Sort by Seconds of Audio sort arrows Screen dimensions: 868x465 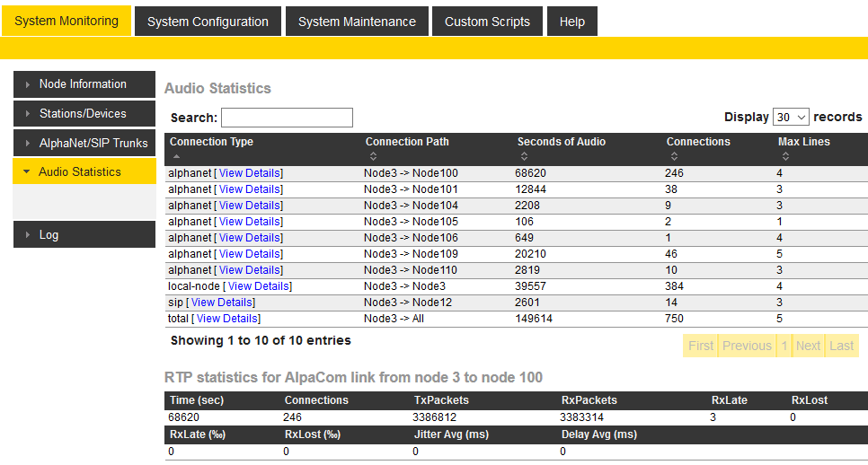tap(524, 156)
